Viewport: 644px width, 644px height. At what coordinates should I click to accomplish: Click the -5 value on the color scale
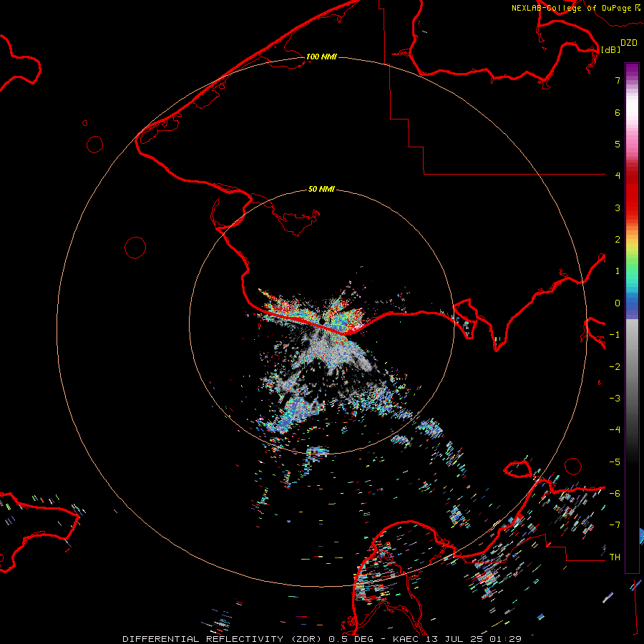pos(615,462)
